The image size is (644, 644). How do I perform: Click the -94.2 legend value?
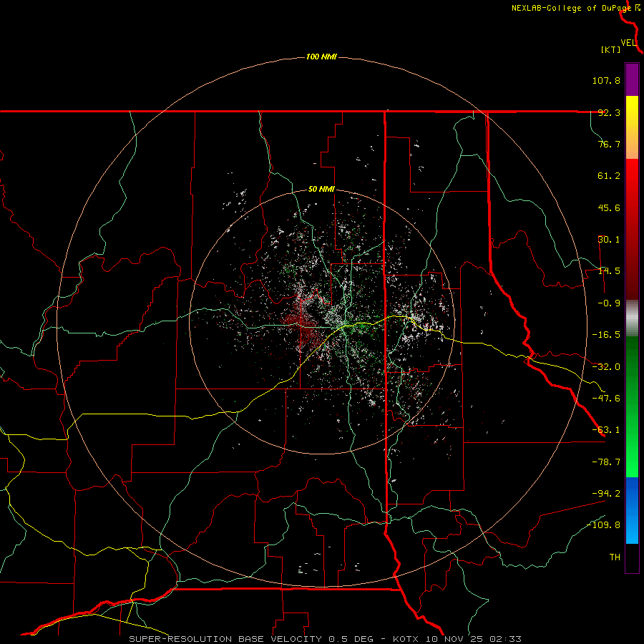(606, 493)
